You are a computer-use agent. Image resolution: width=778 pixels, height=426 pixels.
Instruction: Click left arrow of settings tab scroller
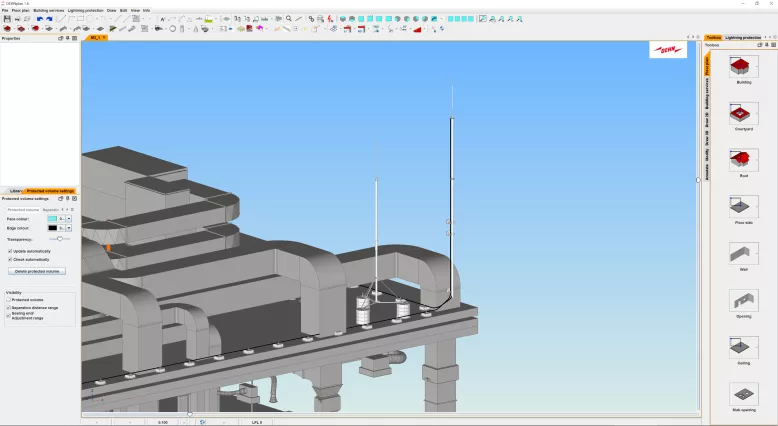63,210
